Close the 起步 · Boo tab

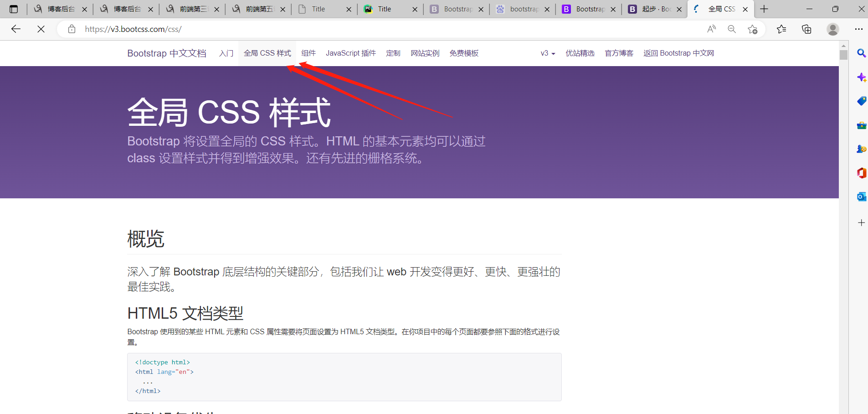tap(679, 9)
